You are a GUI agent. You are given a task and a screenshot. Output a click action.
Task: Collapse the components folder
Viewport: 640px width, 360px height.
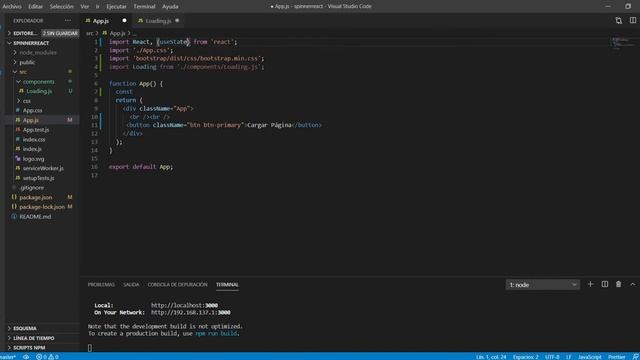click(x=38, y=82)
